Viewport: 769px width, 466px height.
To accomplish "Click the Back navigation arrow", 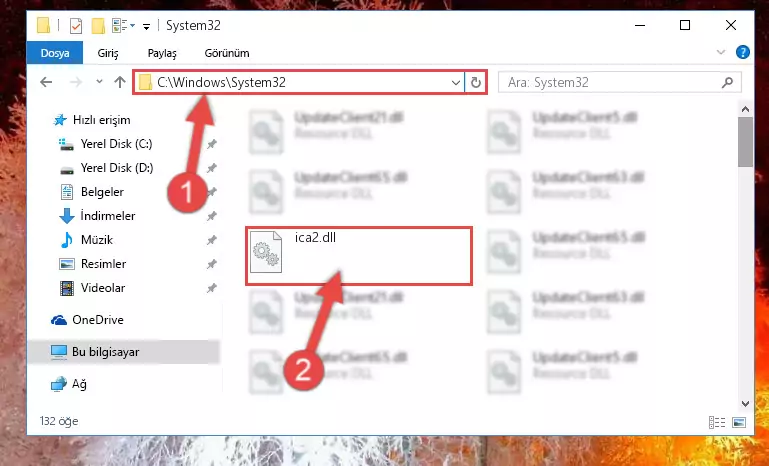I will tap(46, 82).
